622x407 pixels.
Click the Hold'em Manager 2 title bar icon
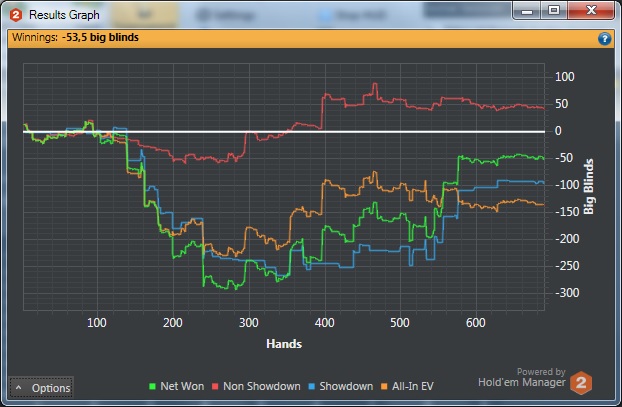click(16, 15)
